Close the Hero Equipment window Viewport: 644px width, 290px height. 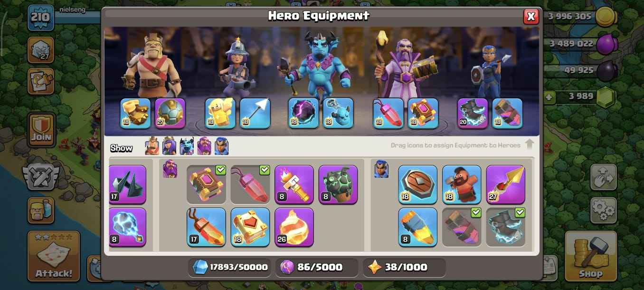pyautogui.click(x=531, y=17)
